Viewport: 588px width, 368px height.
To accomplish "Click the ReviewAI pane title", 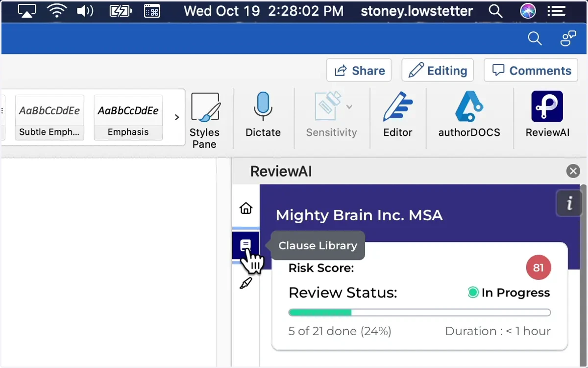I will click(281, 171).
